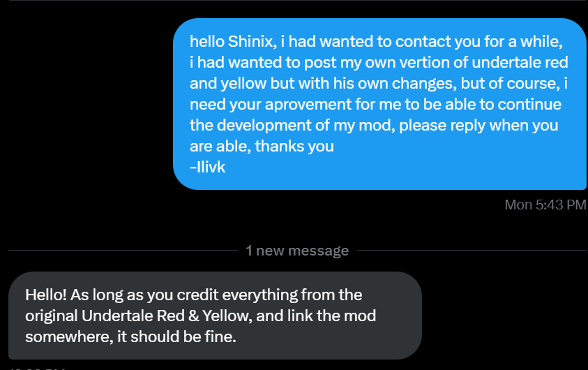Viewport: 588px width, 370px height.
Task: Click the partially visible timestamp below reply
Action: tap(35, 367)
